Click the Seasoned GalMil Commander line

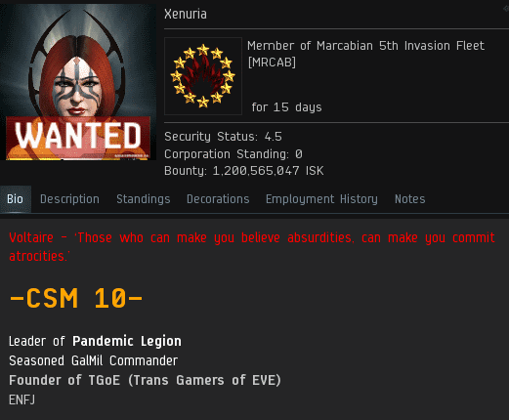click(94, 360)
